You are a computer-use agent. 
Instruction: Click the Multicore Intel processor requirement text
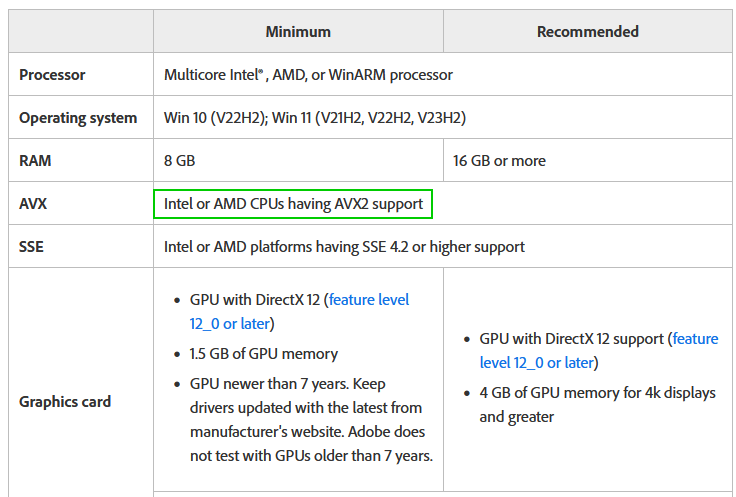(308, 75)
